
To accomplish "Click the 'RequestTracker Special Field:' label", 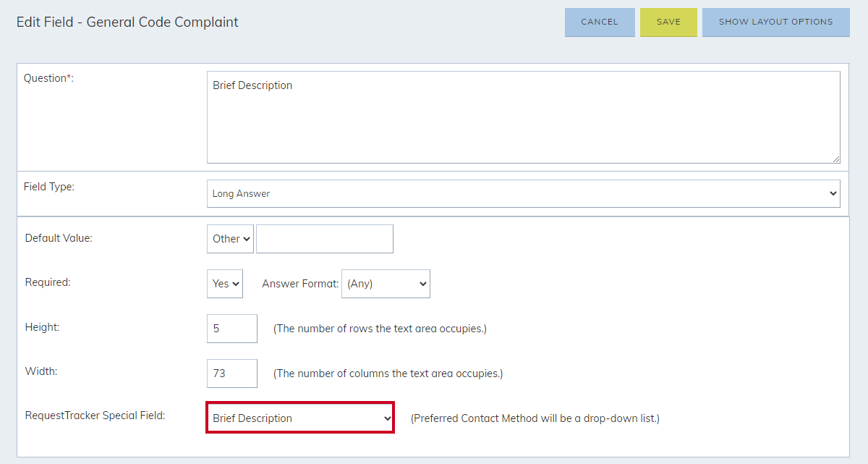I will [x=95, y=416].
